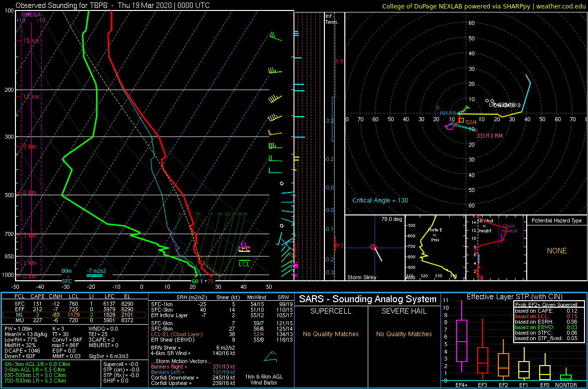The height and width of the screenshot is (389, 588).
Task: Click the 'Supercell = -0.0' value
Action: click(x=121, y=365)
